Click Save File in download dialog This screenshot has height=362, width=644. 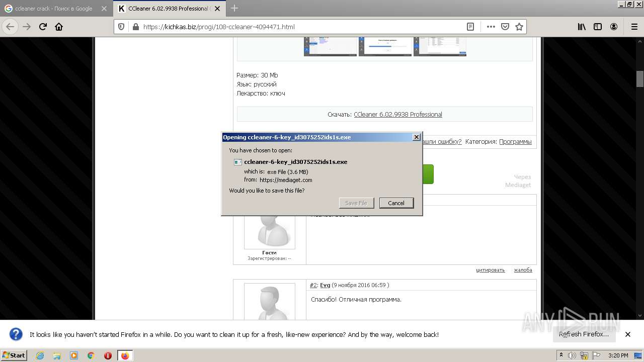tap(356, 203)
